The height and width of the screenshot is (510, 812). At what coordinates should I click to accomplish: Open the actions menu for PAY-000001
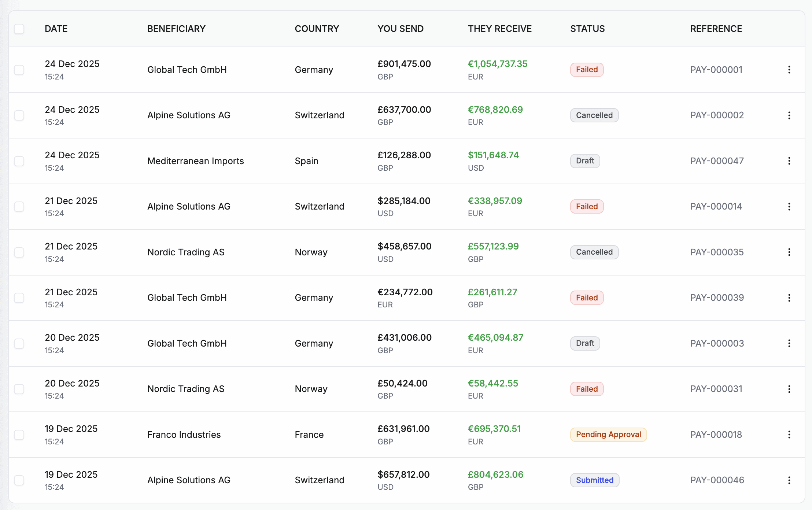789,70
